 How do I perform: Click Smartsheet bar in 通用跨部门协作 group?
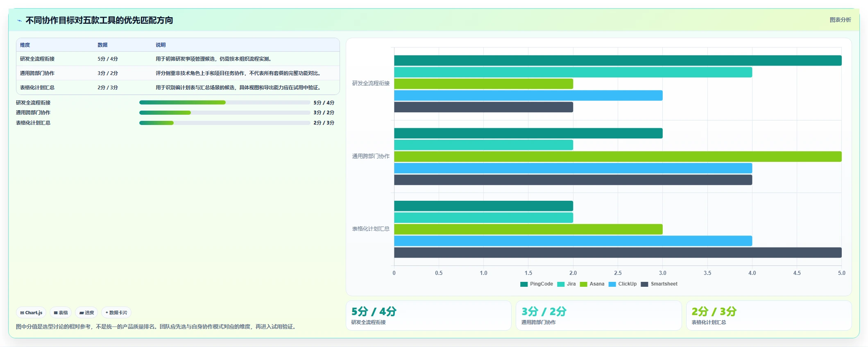coord(573,180)
